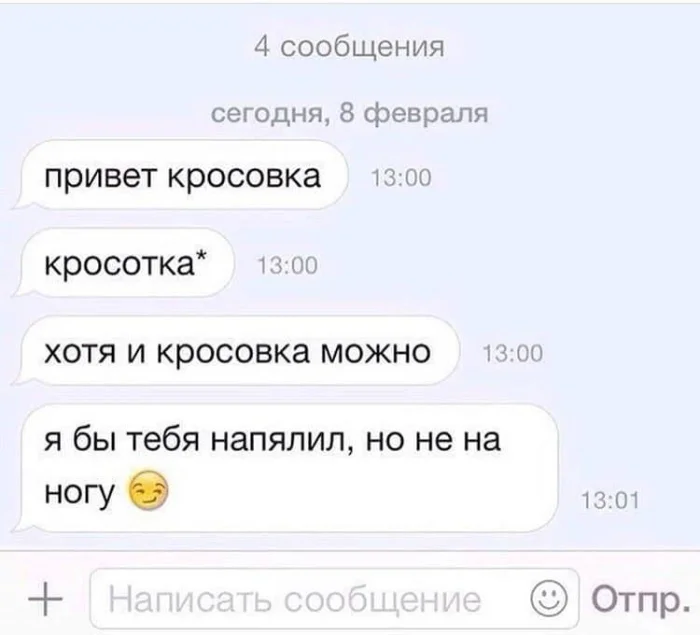700x635 pixels.
Task: Click the 13:01 timestamp of last message
Action: [x=610, y=501]
